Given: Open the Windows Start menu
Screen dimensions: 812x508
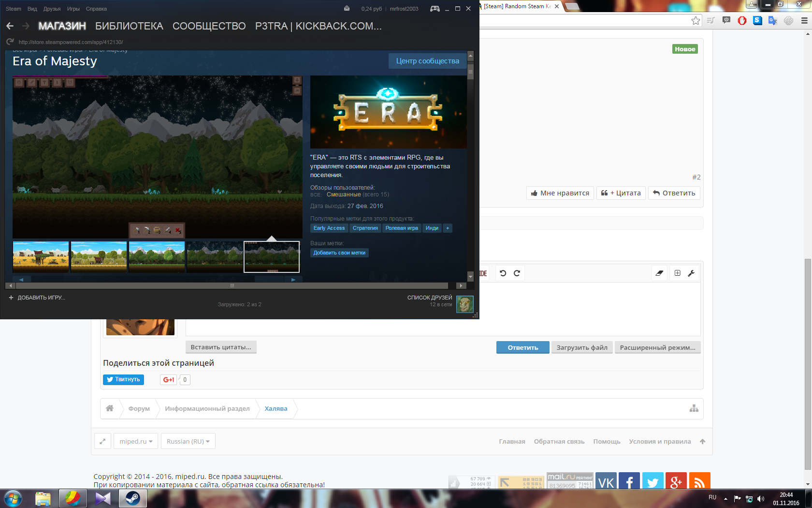Looking at the screenshot, I should click(13, 498).
